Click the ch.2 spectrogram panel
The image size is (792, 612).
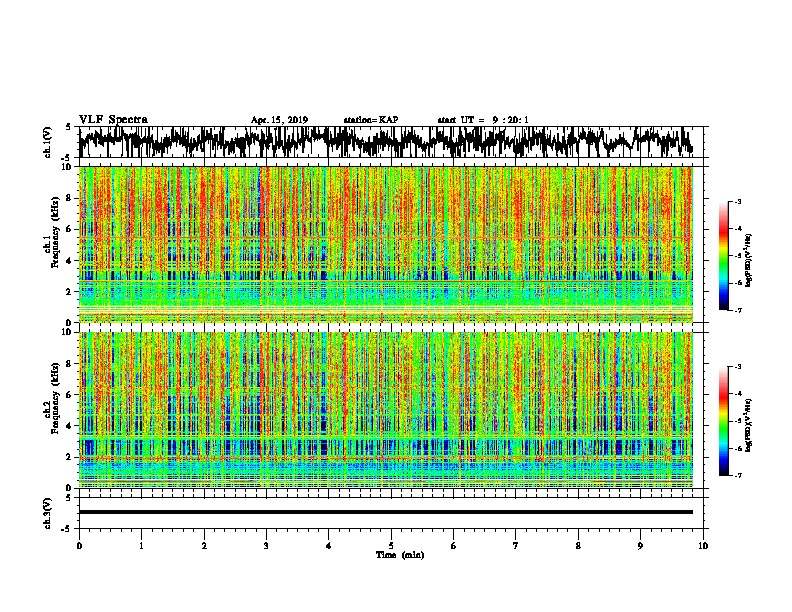386,410
